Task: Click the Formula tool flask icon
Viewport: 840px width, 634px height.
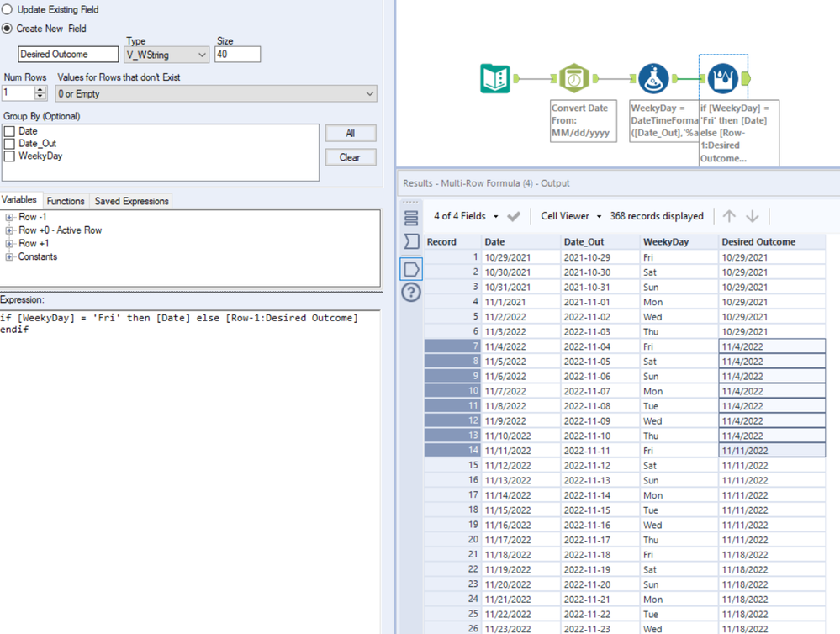Action: (x=653, y=79)
